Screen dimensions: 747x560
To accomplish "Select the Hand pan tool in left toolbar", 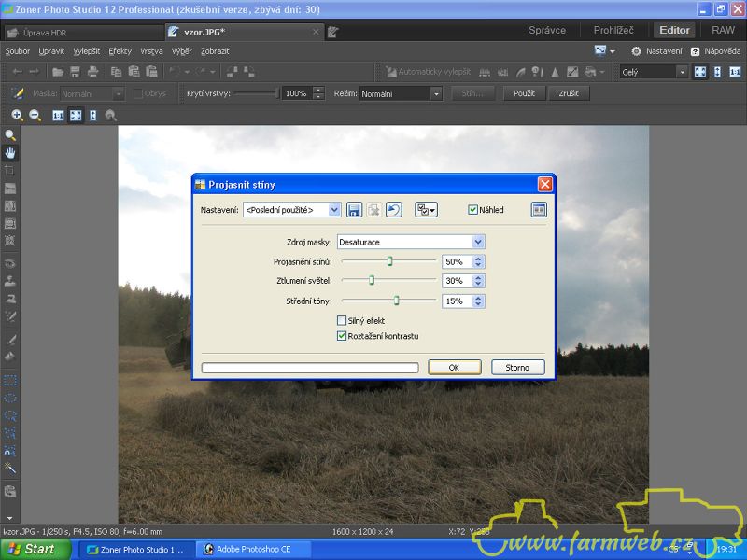I will [10, 152].
